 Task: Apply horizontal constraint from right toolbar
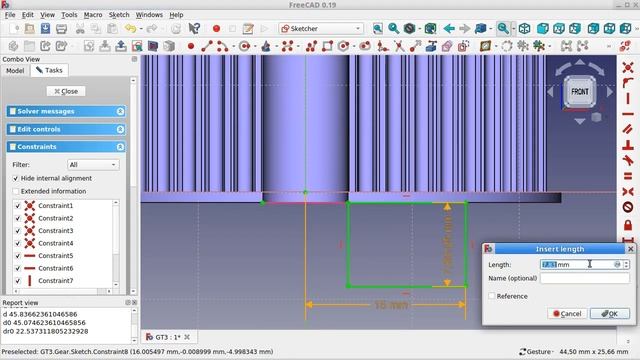pos(628,114)
